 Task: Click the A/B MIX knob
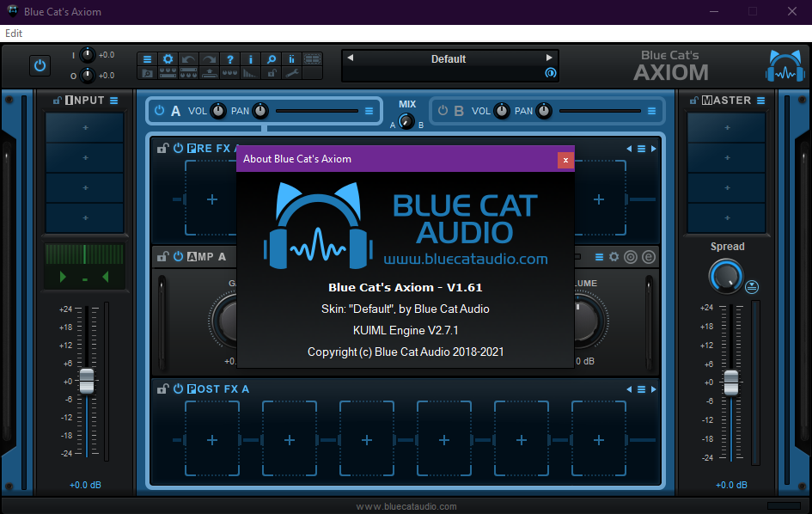[406, 121]
